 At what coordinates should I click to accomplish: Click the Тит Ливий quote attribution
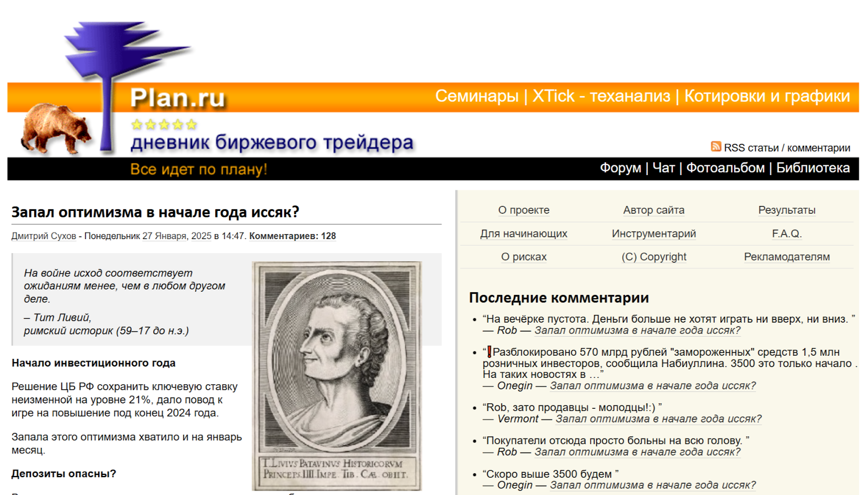106,324
